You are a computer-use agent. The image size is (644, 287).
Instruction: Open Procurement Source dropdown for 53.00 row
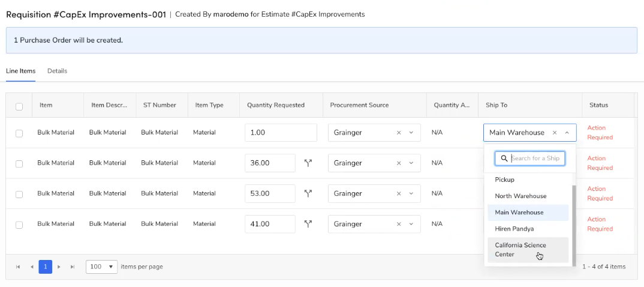click(x=411, y=194)
